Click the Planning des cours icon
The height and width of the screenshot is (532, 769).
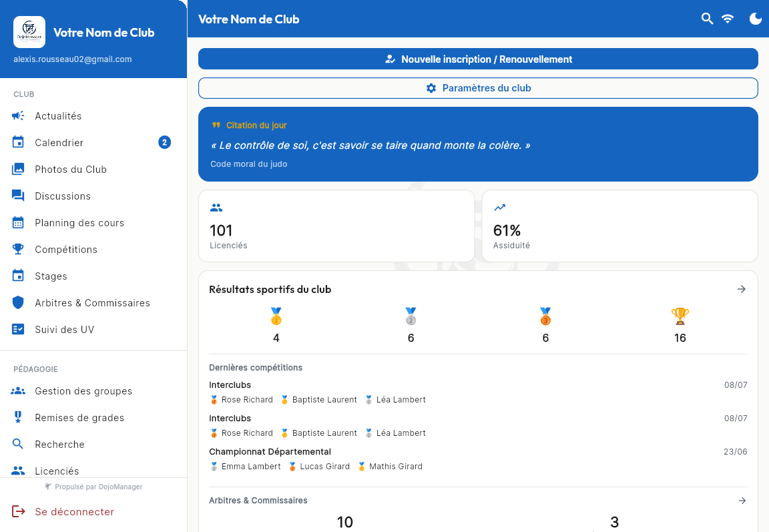(x=18, y=222)
